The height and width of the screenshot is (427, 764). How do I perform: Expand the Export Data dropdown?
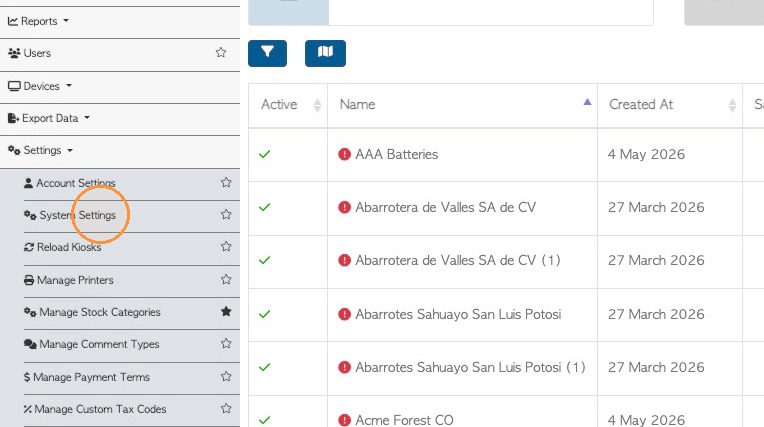pos(49,118)
